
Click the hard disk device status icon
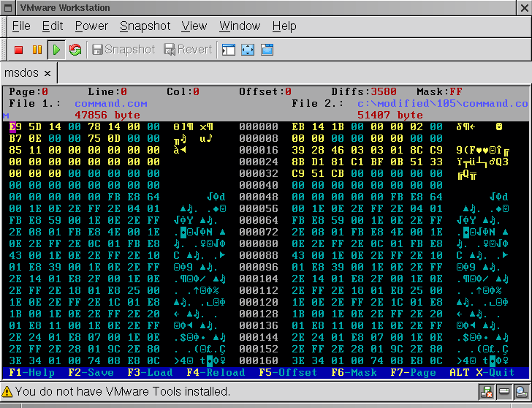click(503, 392)
